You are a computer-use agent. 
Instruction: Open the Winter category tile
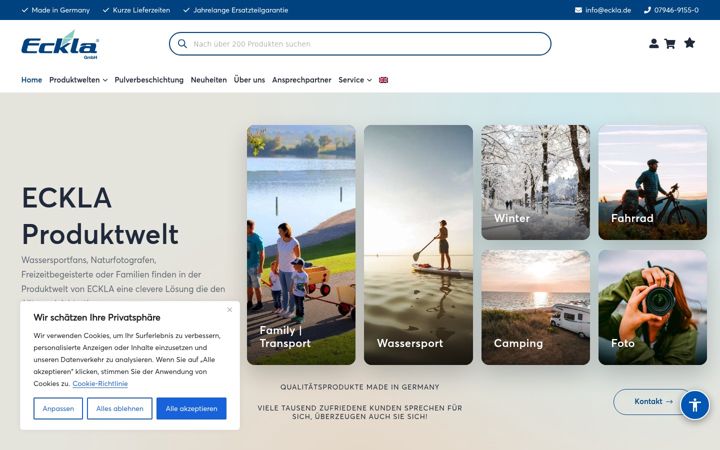535,182
